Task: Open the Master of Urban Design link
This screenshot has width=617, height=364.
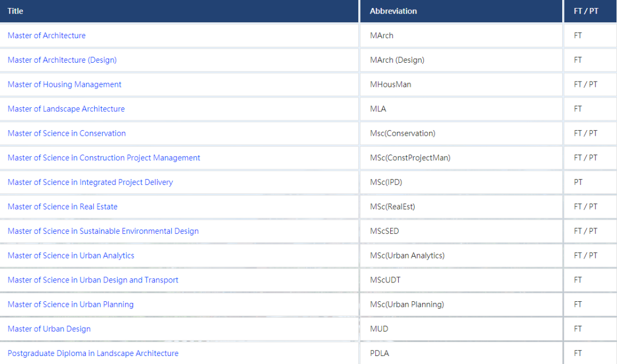Action: [49, 329]
